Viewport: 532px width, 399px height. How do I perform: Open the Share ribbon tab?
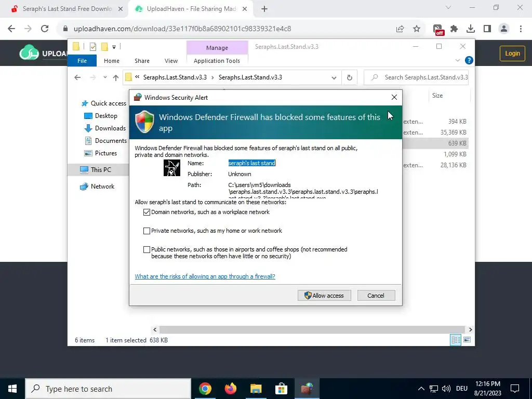pos(142,61)
